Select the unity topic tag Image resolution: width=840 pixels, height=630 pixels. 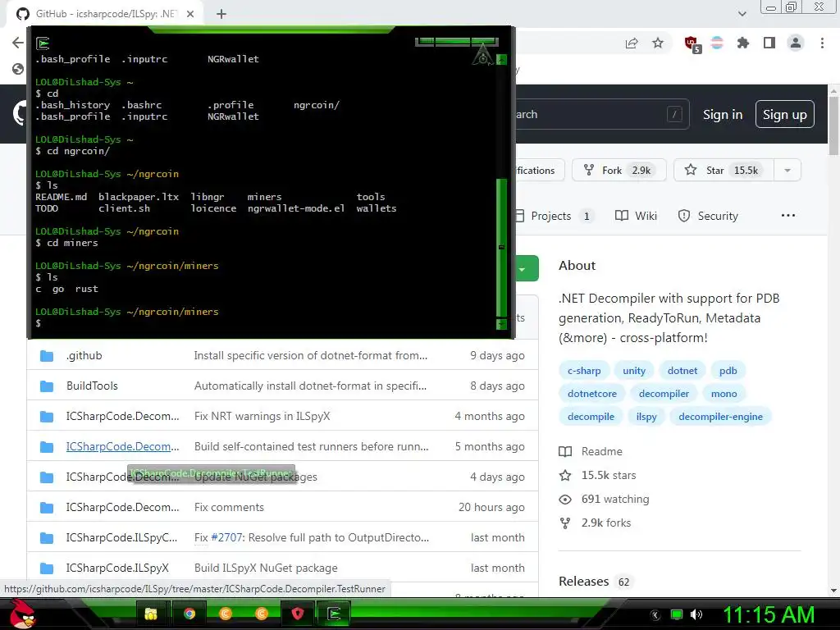634,371
